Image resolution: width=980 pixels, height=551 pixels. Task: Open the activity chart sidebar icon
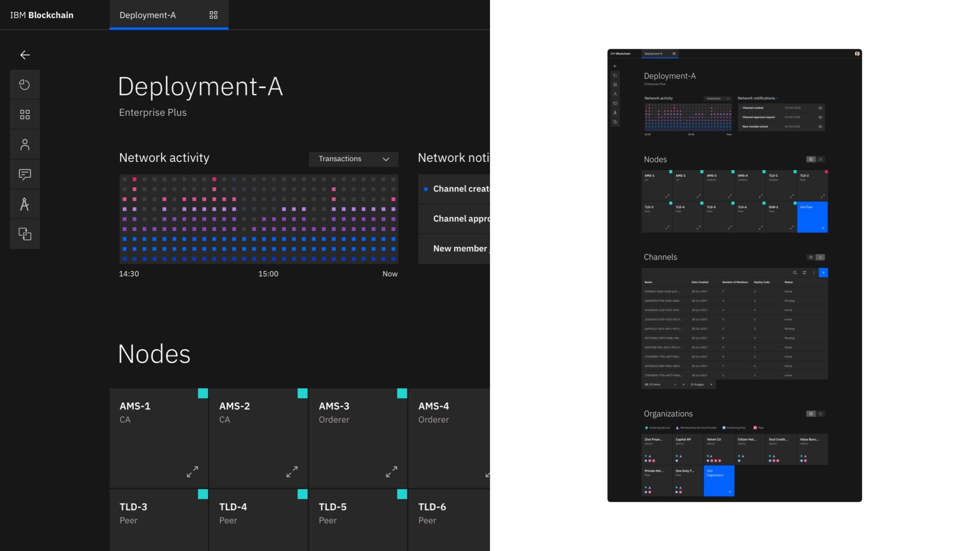25,85
